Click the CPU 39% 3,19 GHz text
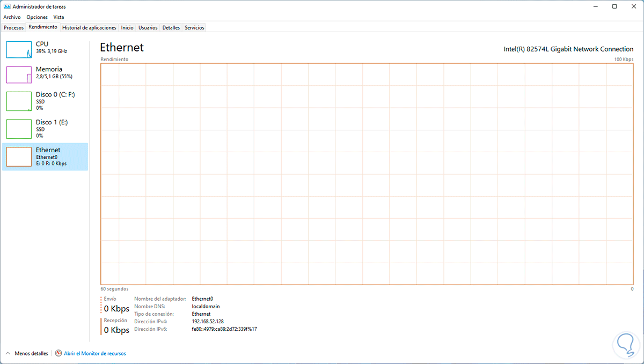The height and width of the screenshot is (364, 644). [52, 51]
